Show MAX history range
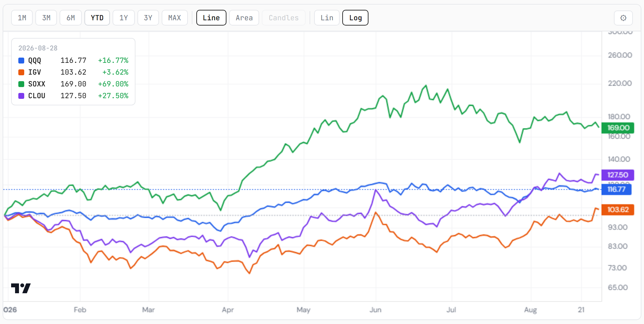This screenshot has height=324, width=644. tap(175, 18)
